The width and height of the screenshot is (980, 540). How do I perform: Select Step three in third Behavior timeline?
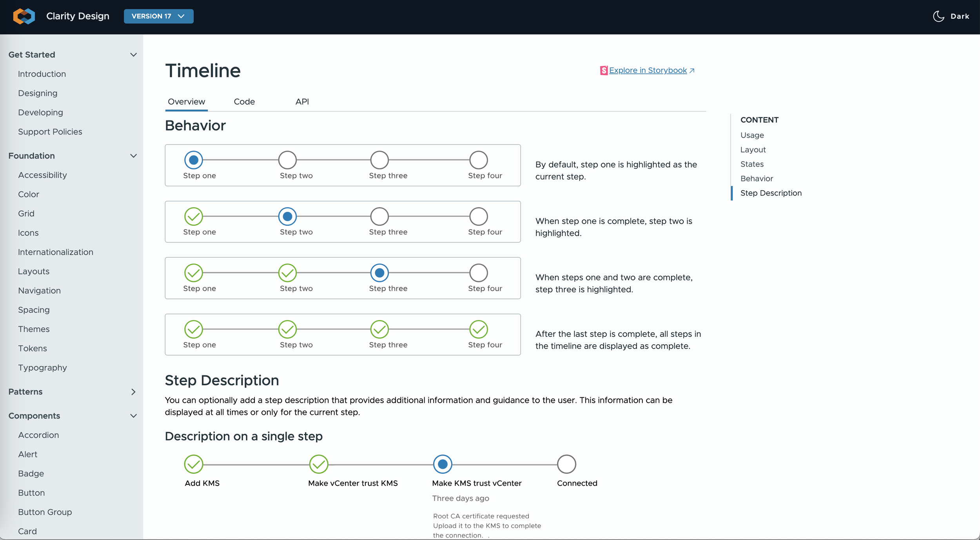tap(379, 273)
